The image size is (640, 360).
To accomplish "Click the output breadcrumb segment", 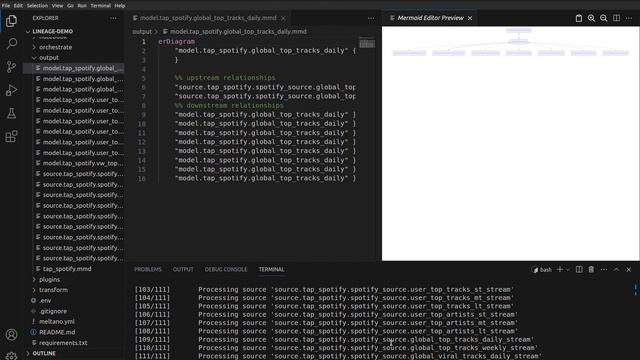I will pos(142,31).
